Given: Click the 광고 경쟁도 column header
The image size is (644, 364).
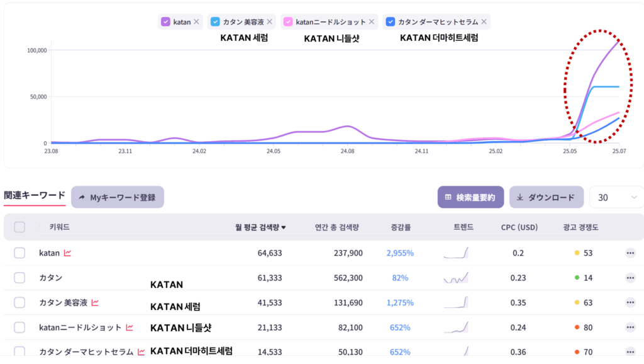Looking at the screenshot, I should (x=580, y=227).
